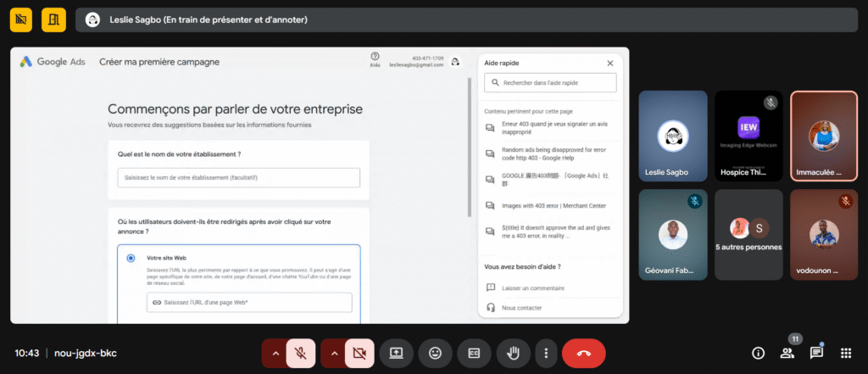This screenshot has height=374, width=868.
Task: Select the Géovani participant video tile
Action: (672, 234)
